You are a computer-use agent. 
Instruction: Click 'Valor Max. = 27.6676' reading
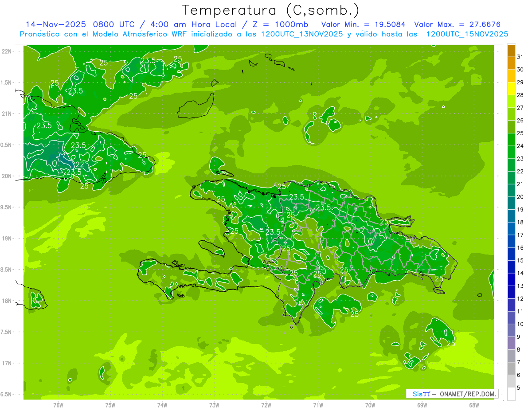tap(458, 24)
